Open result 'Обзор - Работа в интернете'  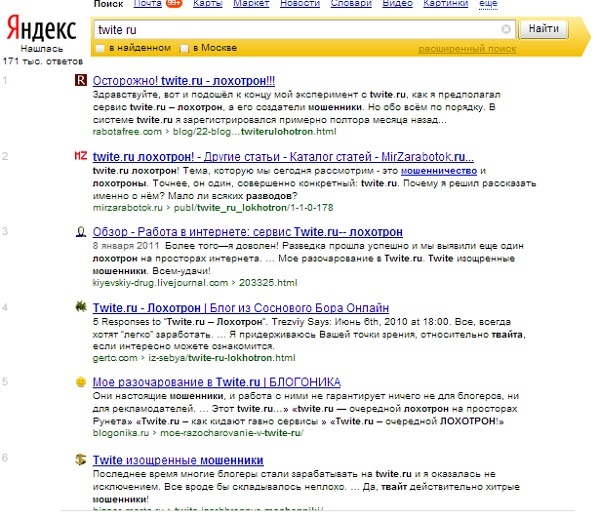tap(248, 232)
